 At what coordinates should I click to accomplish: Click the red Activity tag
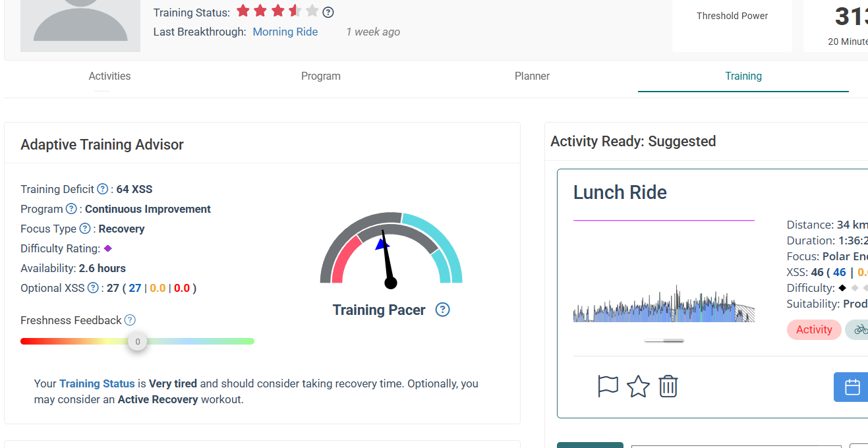tap(814, 329)
